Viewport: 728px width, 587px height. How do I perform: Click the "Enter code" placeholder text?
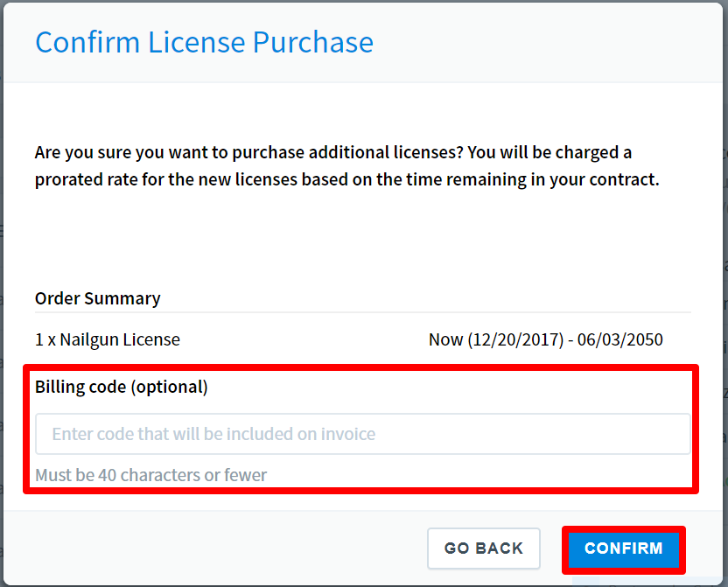click(x=213, y=434)
